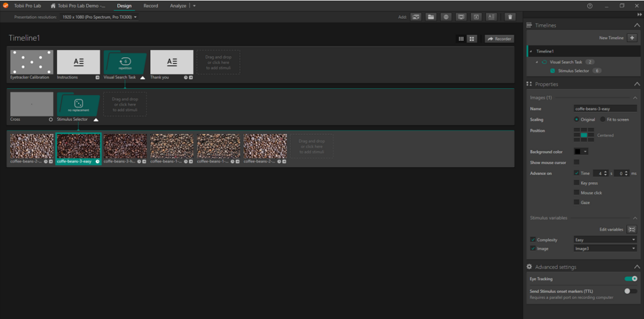Click the repetition loop icon on Visual Search Task
This screenshot has width=644, height=319.
[x=125, y=61]
